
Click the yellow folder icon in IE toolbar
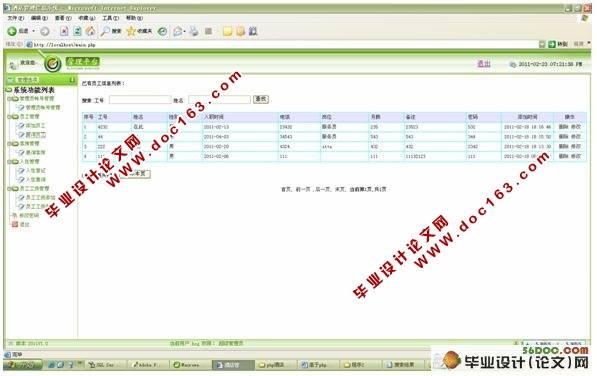tap(227, 31)
